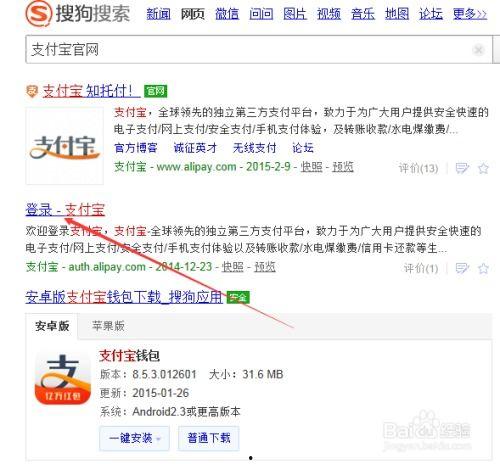The image size is (500, 464).
Task: Click the comment icon for alipay.com result
Action: [x=462, y=168]
